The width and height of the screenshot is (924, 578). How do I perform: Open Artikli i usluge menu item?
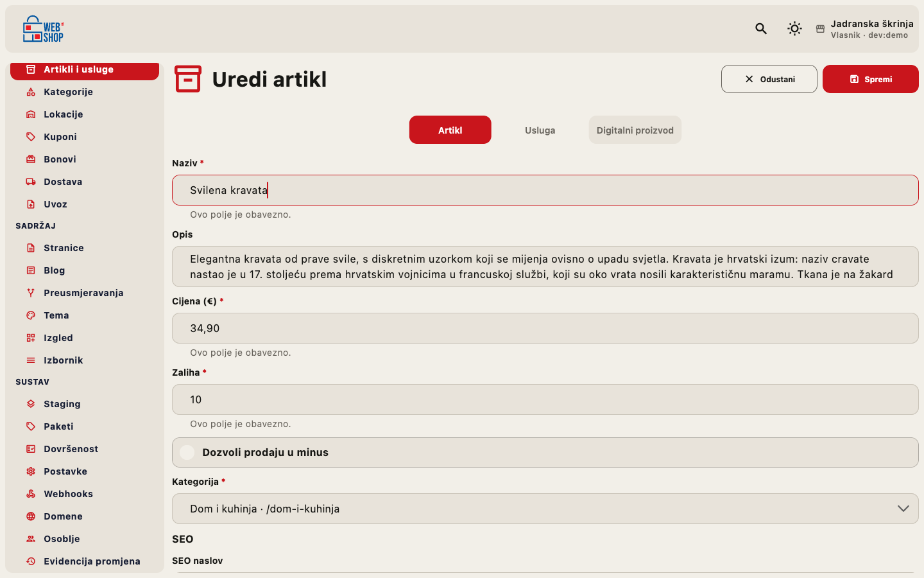[85, 70]
